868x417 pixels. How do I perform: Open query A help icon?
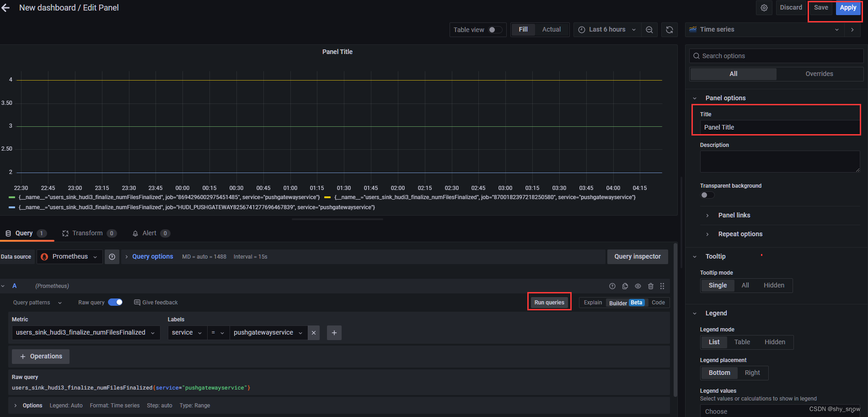[x=612, y=286]
